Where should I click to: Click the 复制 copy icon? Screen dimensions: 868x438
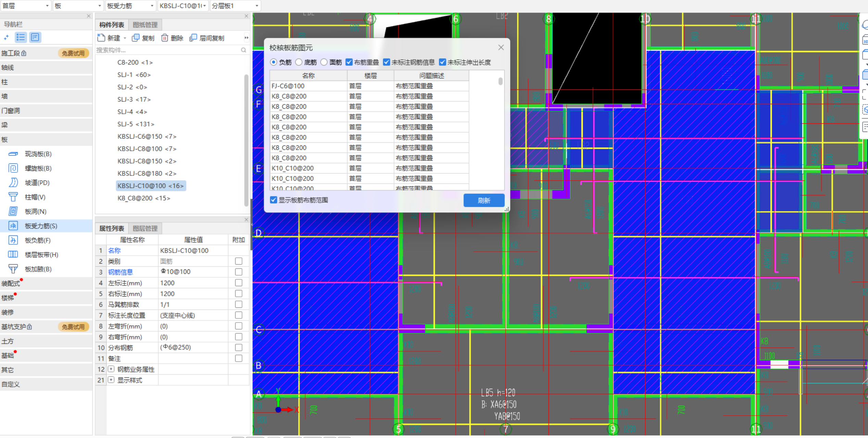coord(136,38)
